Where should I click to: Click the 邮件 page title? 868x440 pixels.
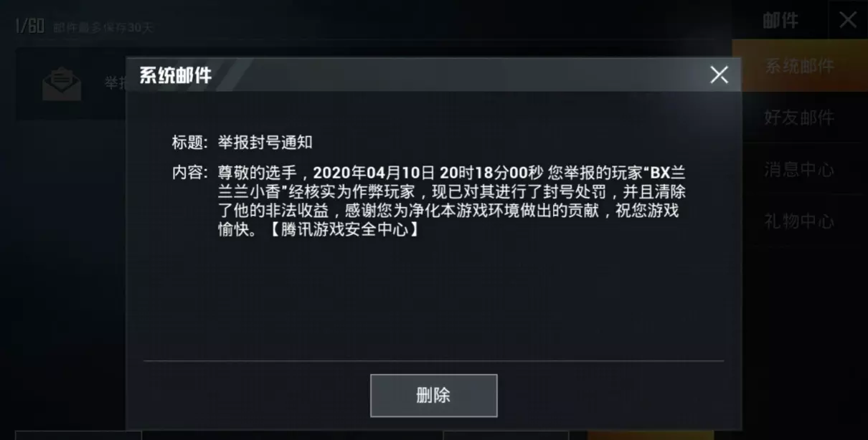click(780, 21)
